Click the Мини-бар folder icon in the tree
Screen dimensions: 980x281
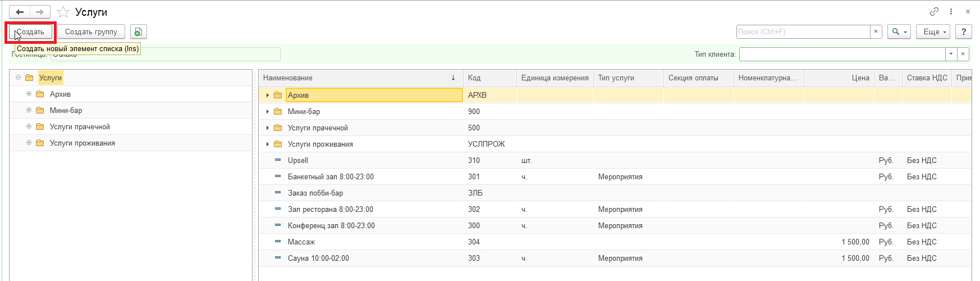coord(40,110)
